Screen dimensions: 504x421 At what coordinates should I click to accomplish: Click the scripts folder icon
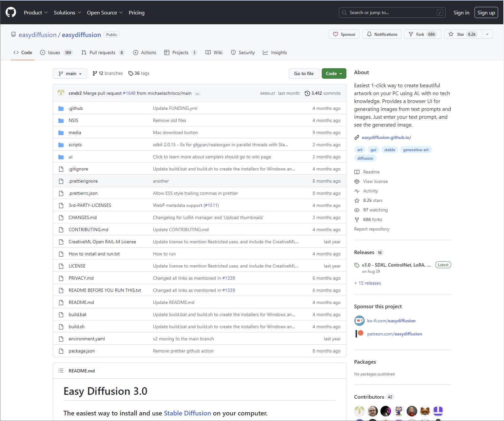(x=61, y=145)
